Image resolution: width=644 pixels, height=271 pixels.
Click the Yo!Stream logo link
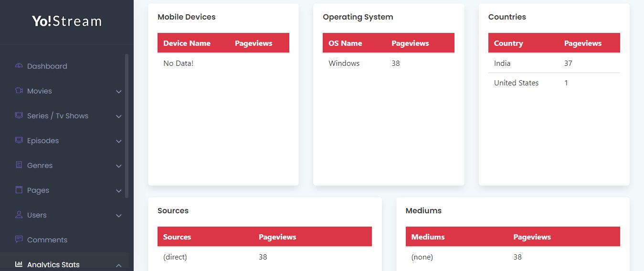[x=67, y=21]
